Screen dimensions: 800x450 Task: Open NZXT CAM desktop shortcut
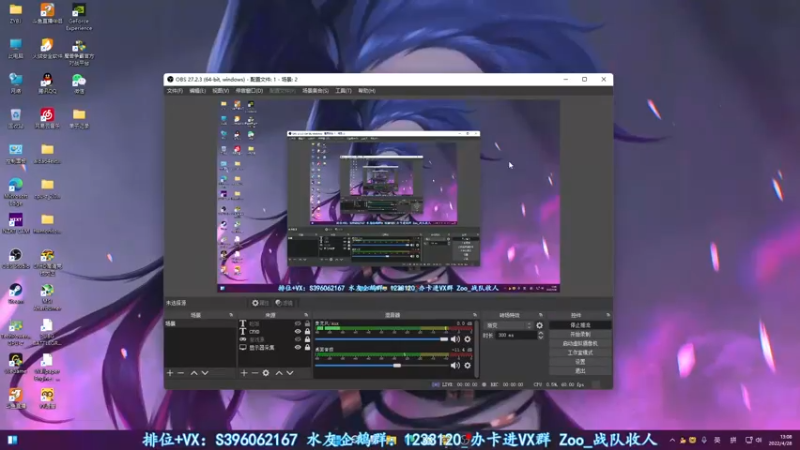15,223
